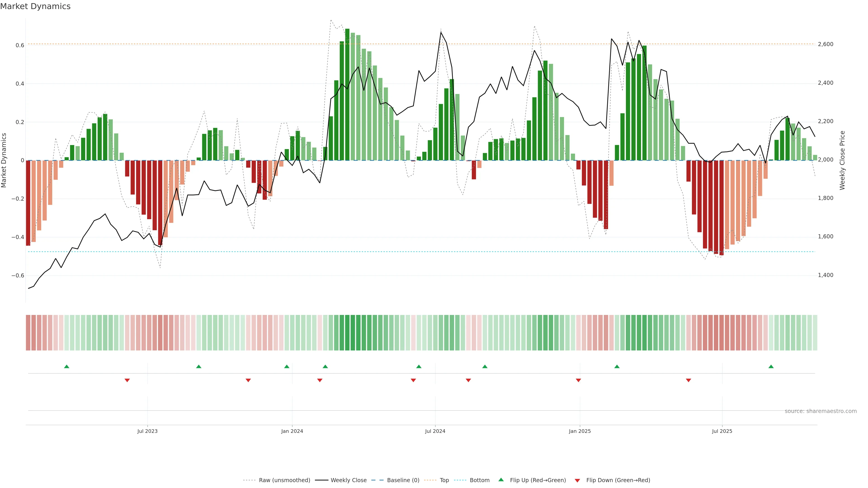Click the red Flip Down triangle in the legend

[577, 481]
